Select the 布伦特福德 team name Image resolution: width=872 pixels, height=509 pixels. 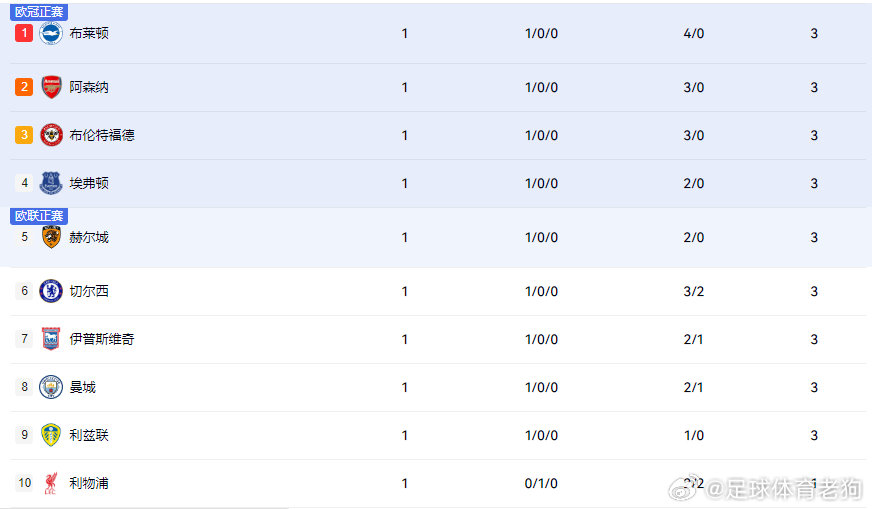click(x=102, y=135)
